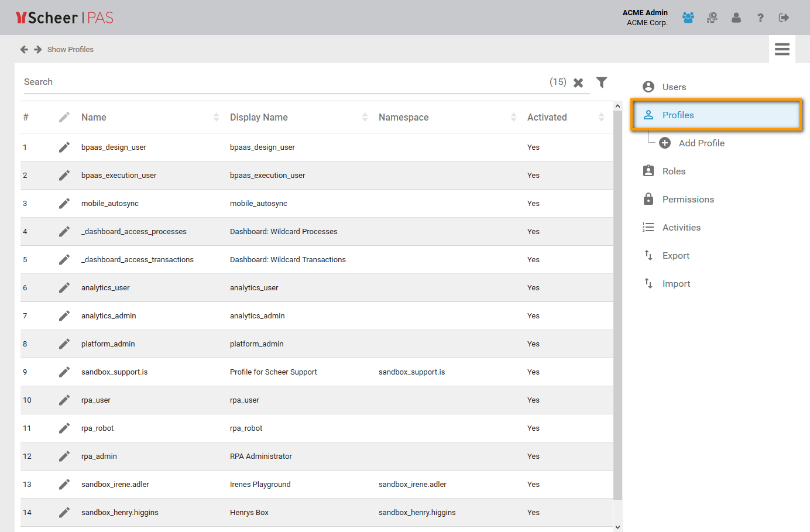Click the logout icon in the header
Viewport: 810px width, 532px height.
784,18
